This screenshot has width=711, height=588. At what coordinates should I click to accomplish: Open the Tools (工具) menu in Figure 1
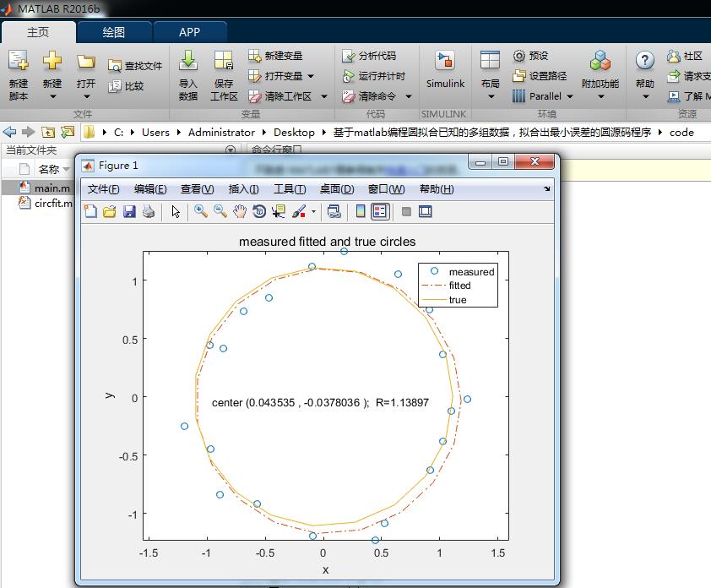[290, 188]
